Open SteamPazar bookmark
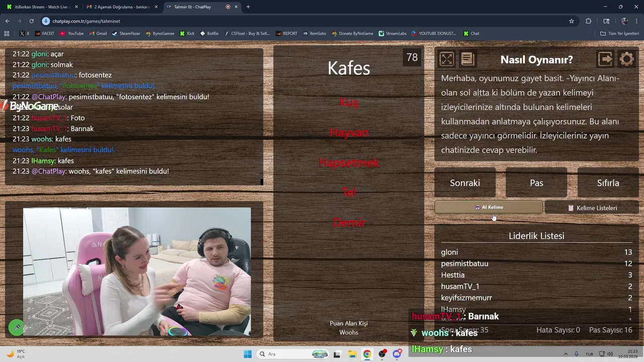This screenshot has width=644, height=362. [126, 34]
